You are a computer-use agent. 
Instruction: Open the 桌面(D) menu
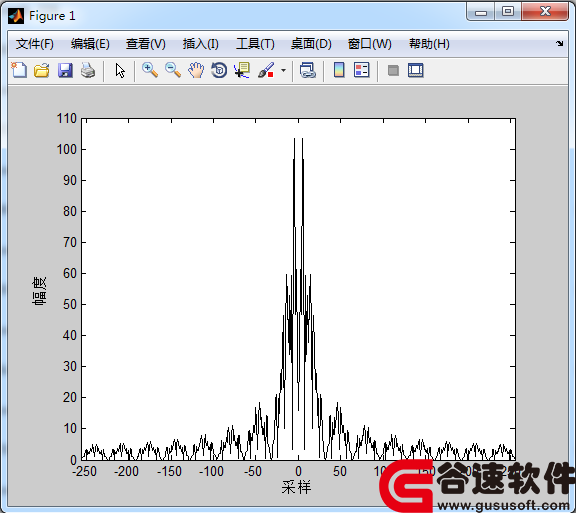pyautogui.click(x=311, y=44)
